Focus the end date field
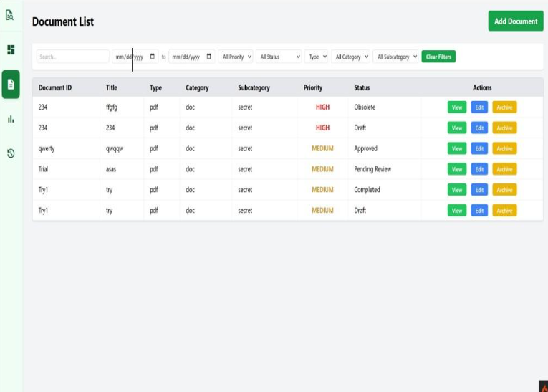 tap(191, 57)
